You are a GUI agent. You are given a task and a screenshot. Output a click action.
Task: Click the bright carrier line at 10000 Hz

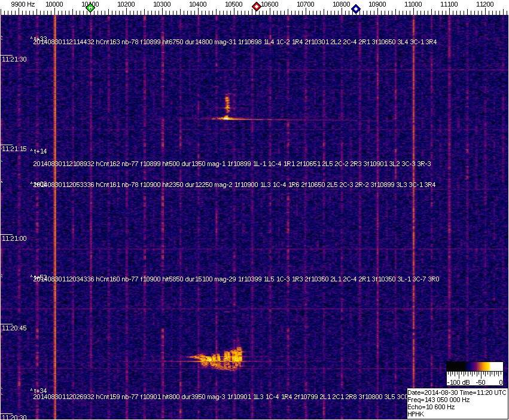54,209
